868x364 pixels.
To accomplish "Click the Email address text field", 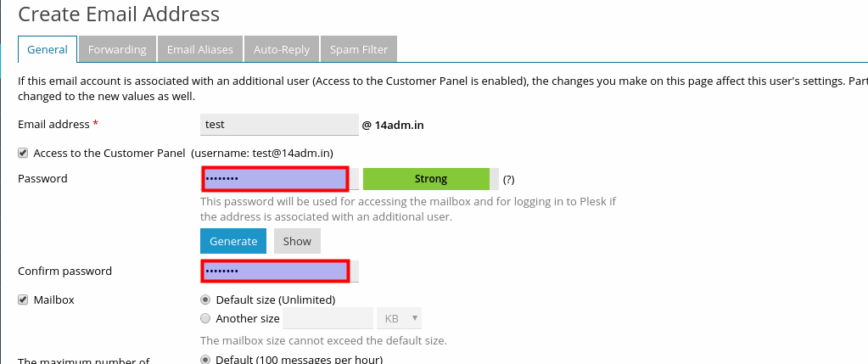I will 280,124.
